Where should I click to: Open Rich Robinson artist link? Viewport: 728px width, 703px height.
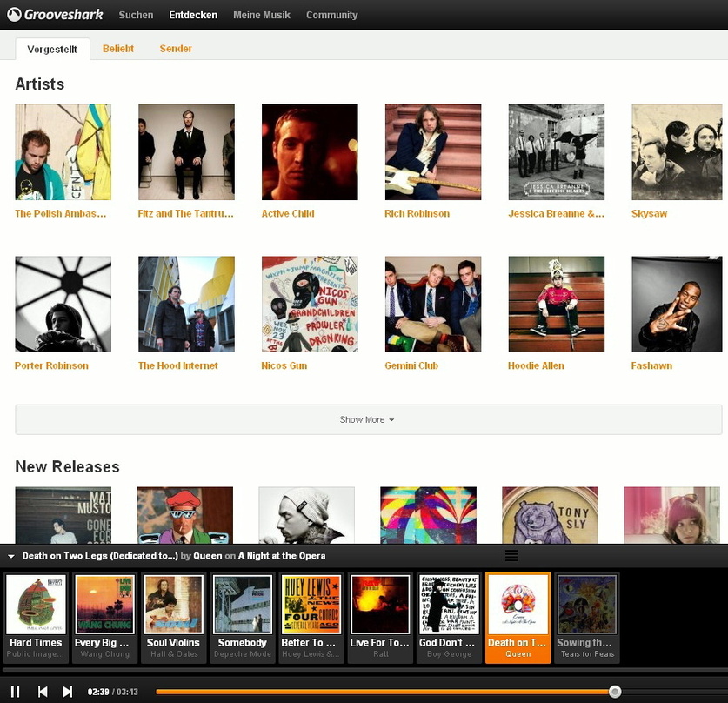[417, 213]
